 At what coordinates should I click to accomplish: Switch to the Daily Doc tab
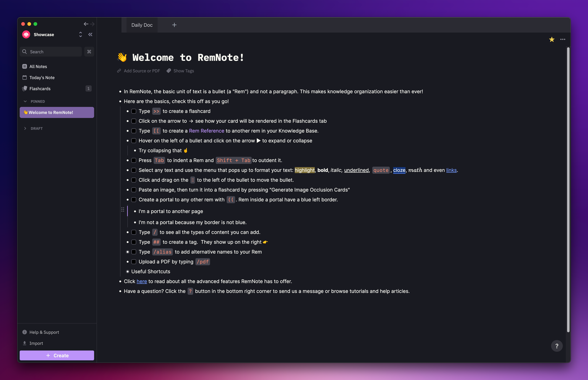(142, 25)
